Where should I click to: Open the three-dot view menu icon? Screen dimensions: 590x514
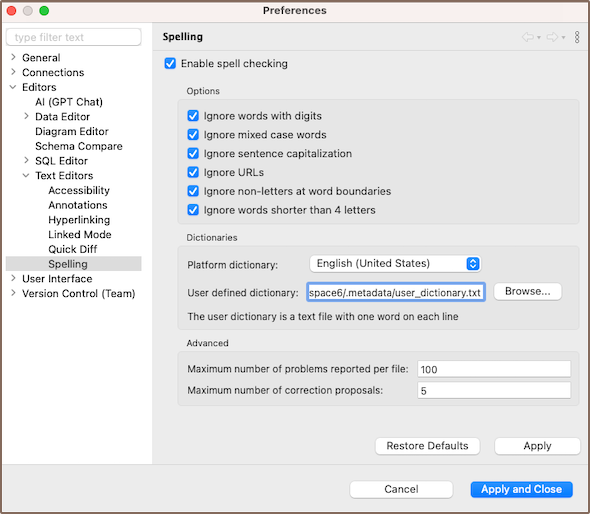coord(577,37)
